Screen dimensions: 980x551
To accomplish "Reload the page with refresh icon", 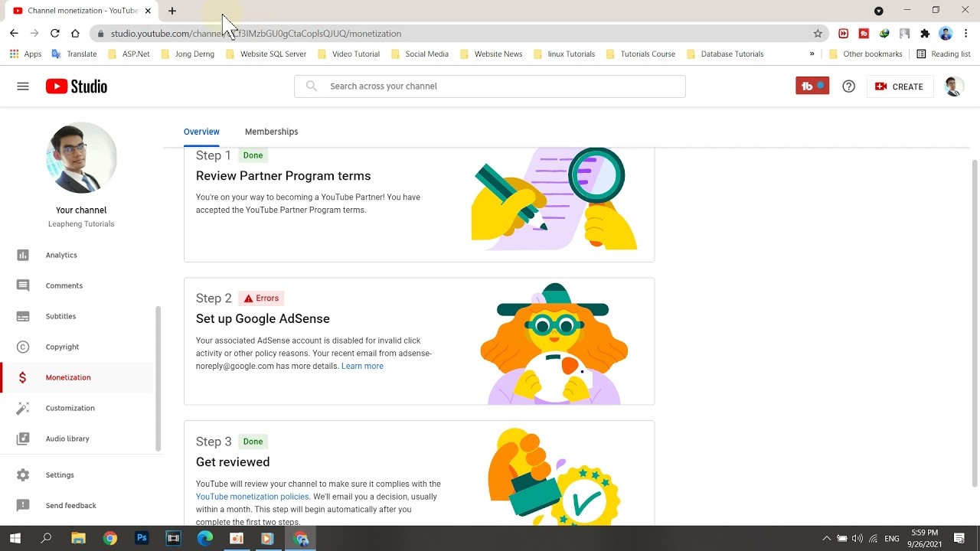I will coord(55,33).
